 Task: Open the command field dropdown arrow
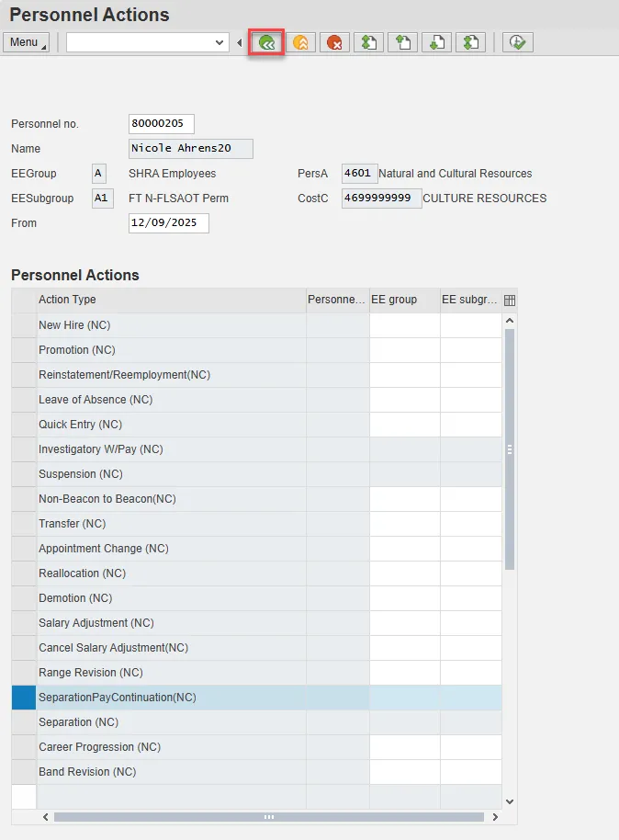[x=219, y=42]
